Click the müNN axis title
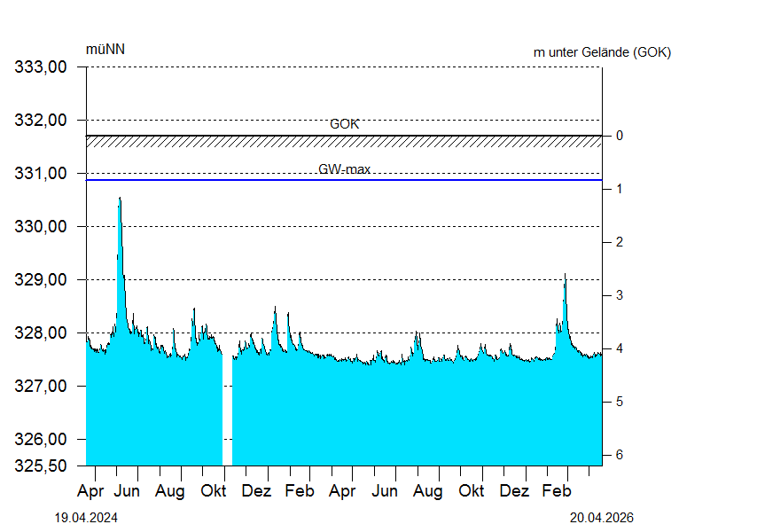 [105, 49]
